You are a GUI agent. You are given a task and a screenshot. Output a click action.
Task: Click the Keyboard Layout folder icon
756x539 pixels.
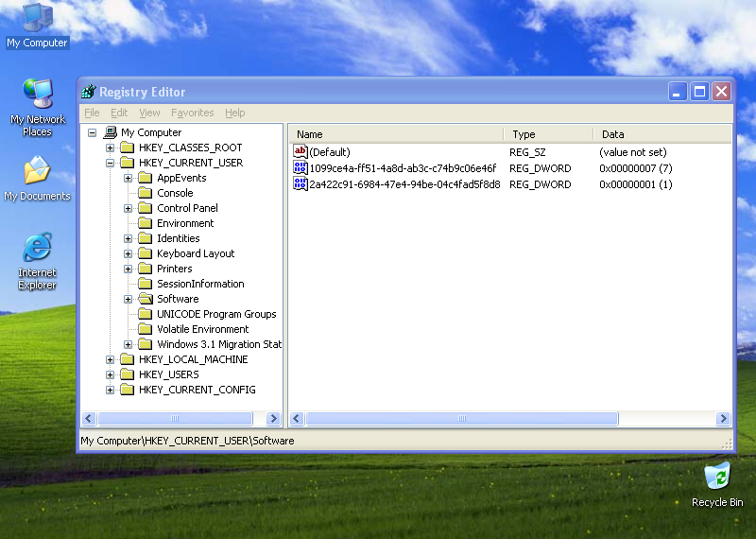[146, 253]
